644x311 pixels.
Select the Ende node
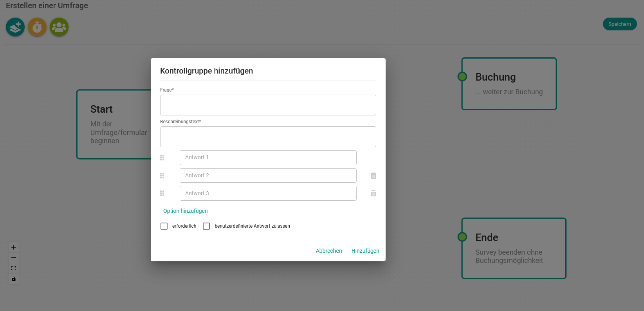coord(514,248)
